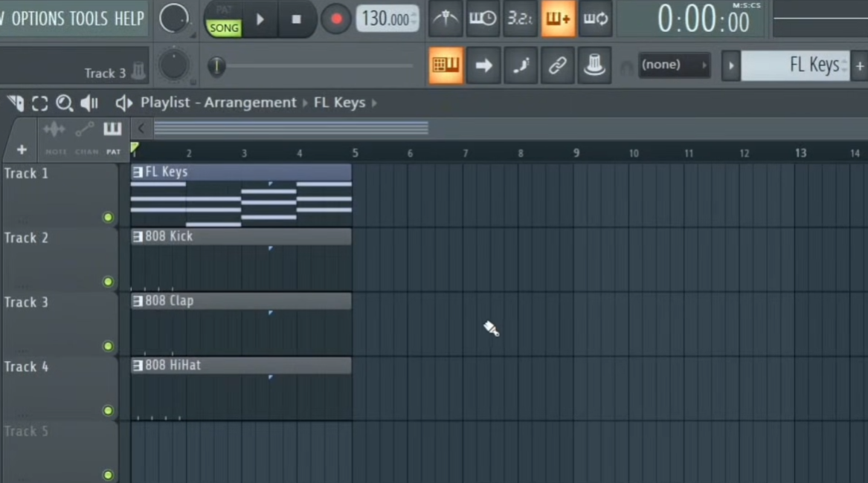Click the speaker icon with bars
The height and width of the screenshot is (483, 868).
click(x=89, y=103)
